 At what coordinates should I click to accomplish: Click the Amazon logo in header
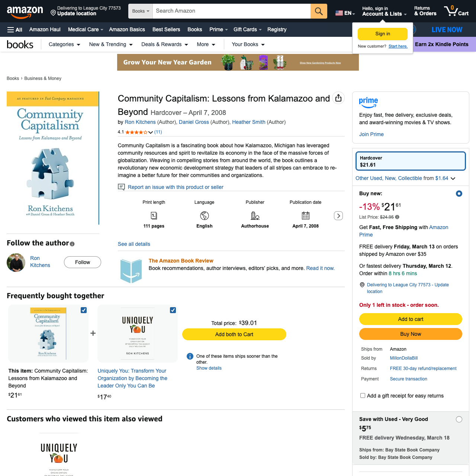pos(25,11)
